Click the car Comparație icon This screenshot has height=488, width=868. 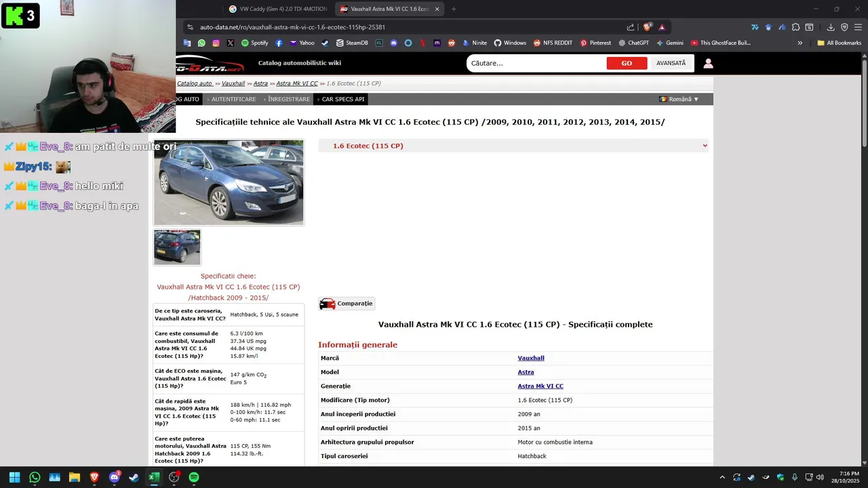328,304
